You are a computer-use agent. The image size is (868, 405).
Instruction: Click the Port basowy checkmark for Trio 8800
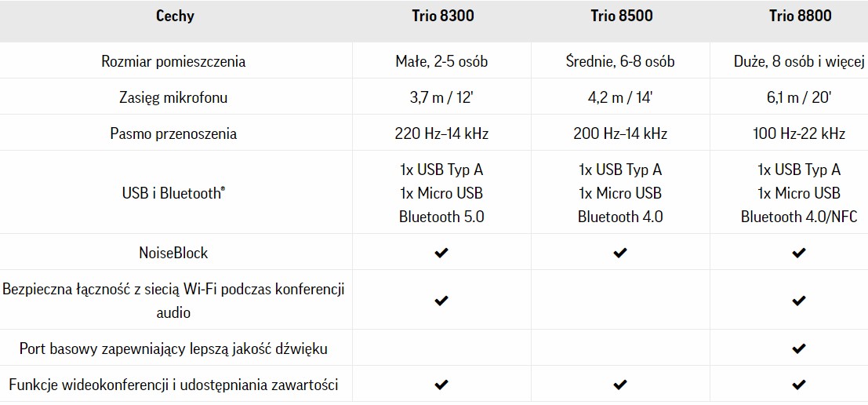point(799,348)
